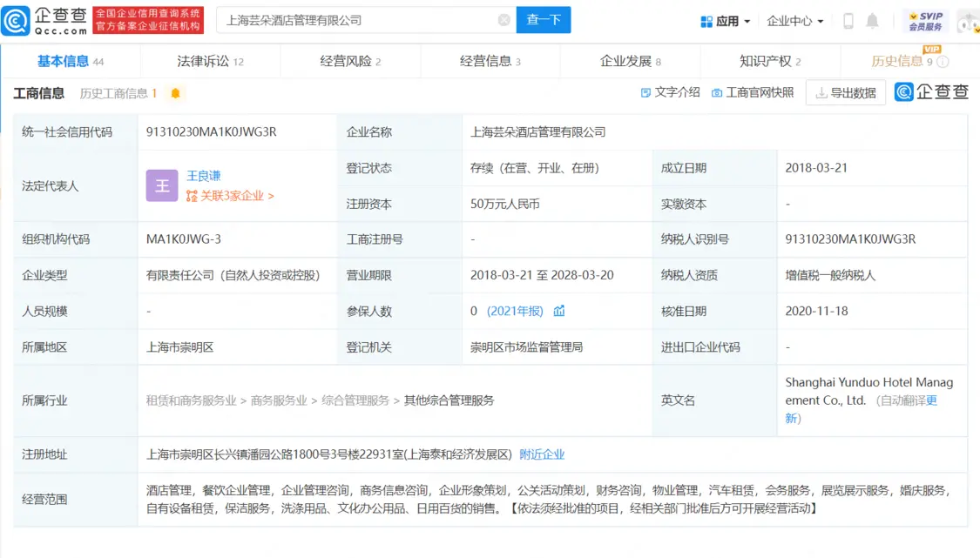Click the orange bell icon beside 历史工商信息
This screenshot has height=558, width=980.
click(176, 93)
